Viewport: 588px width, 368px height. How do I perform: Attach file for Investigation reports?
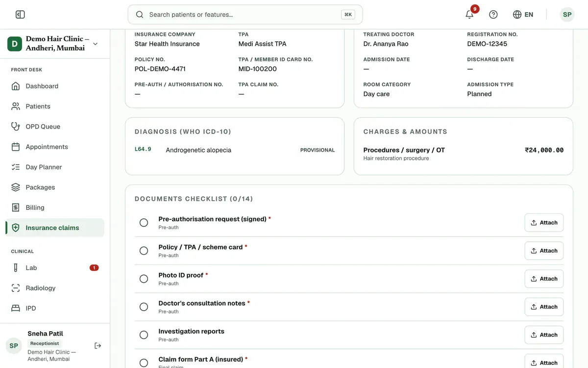click(x=544, y=335)
